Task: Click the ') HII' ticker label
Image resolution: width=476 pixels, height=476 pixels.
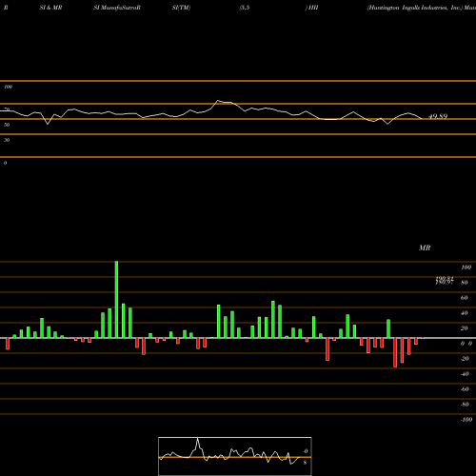Action: pyautogui.click(x=311, y=8)
